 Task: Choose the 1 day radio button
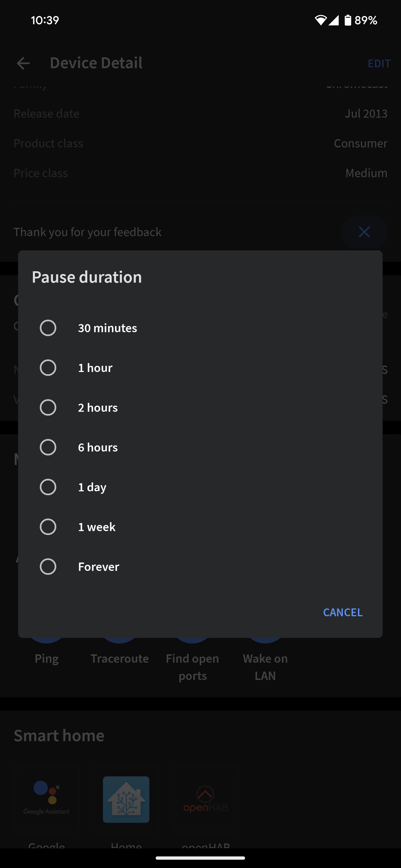48,487
